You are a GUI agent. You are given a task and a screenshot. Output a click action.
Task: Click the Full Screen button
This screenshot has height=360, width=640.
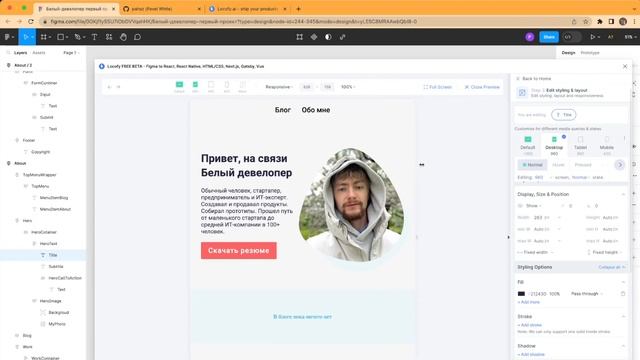pos(438,87)
